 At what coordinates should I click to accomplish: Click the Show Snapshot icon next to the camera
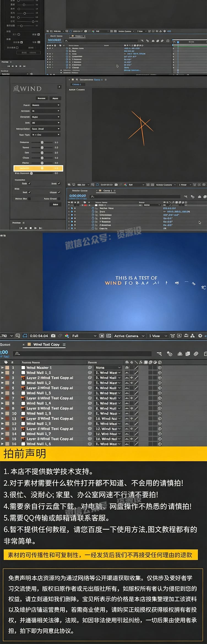click(60, 336)
